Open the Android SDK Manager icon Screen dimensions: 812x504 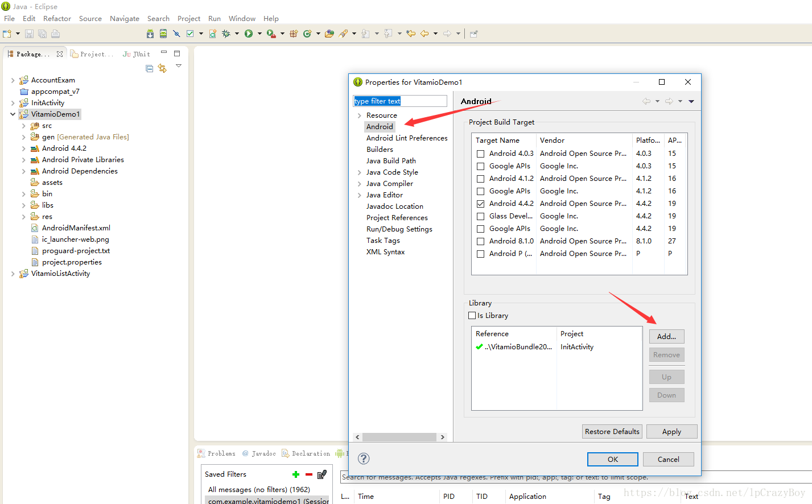click(150, 34)
